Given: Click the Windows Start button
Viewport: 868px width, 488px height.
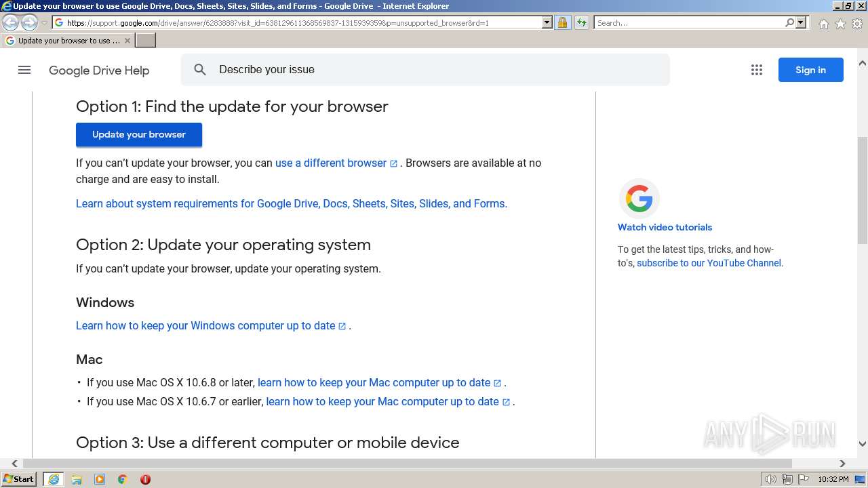Looking at the screenshot, I should point(19,479).
